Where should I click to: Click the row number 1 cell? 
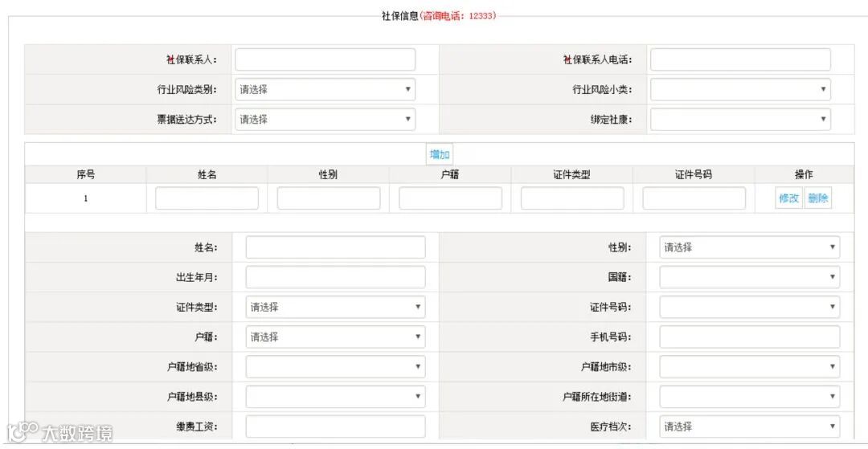click(86, 198)
